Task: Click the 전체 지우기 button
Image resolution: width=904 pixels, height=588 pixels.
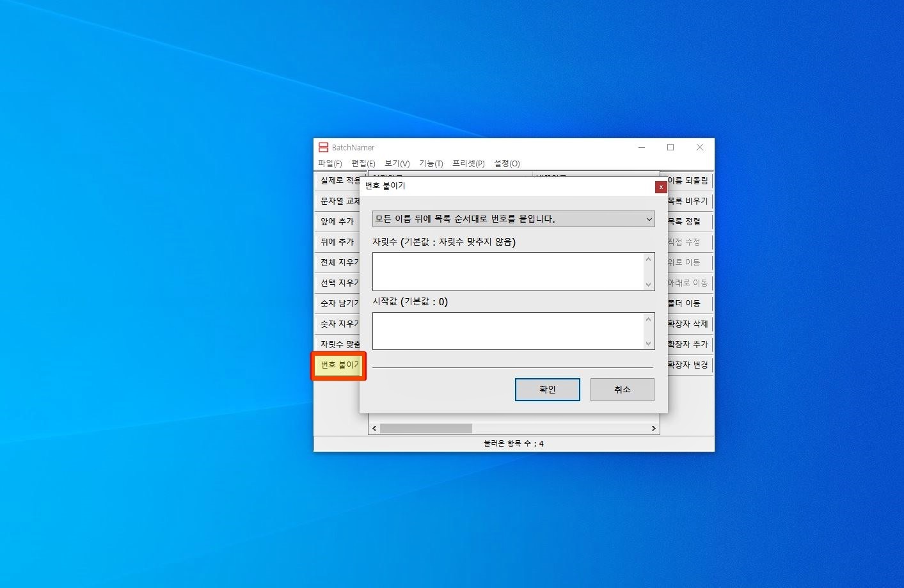Action: [338, 262]
